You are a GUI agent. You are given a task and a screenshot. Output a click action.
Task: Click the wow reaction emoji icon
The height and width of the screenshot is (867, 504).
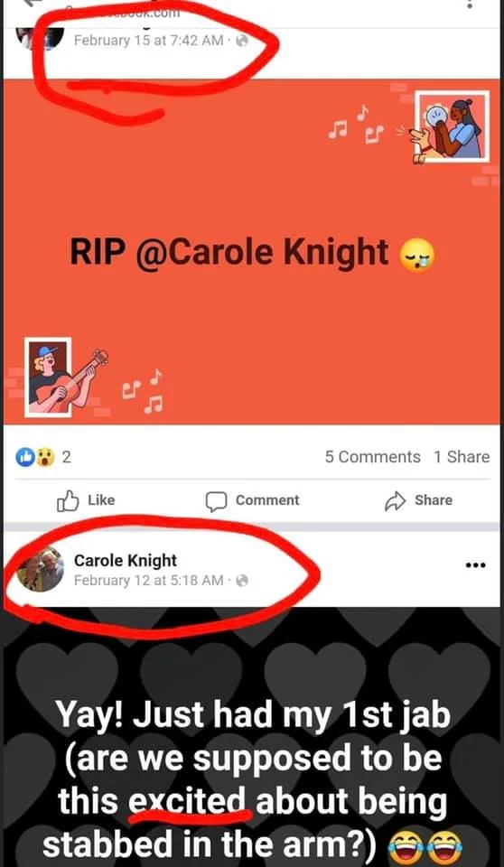pyautogui.click(x=45, y=457)
